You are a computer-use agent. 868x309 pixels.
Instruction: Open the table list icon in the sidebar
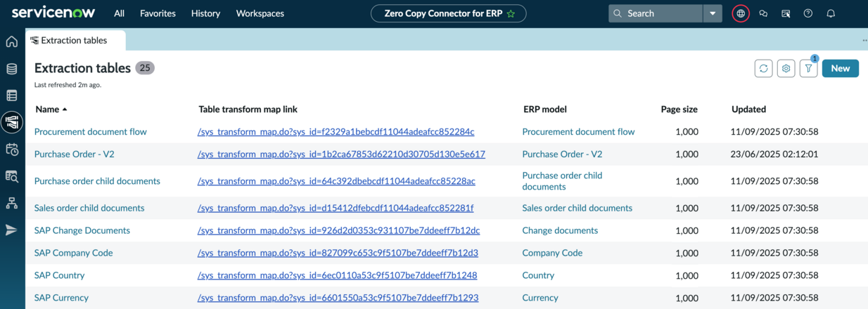click(x=11, y=96)
